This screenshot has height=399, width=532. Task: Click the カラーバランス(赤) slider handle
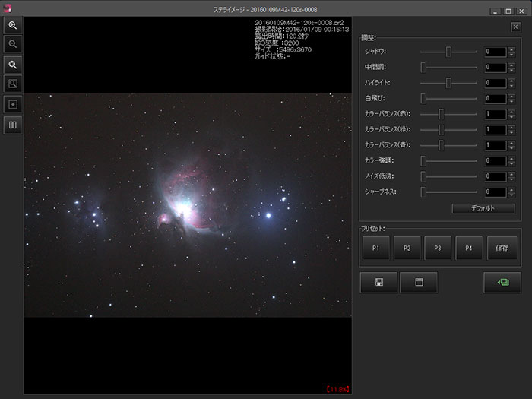(441, 114)
